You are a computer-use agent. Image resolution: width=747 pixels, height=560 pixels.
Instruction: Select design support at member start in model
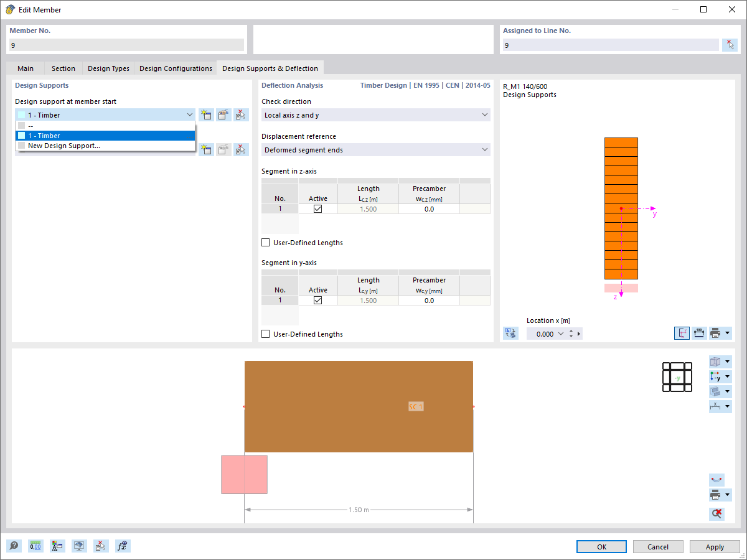point(241,114)
